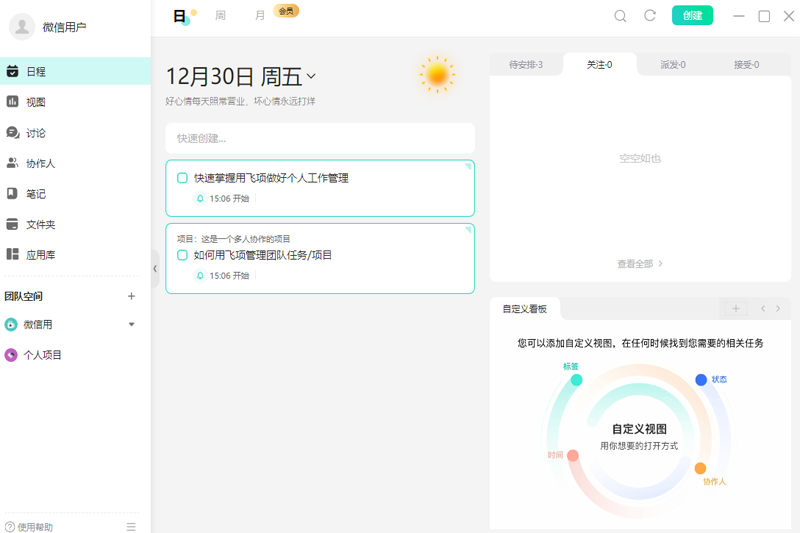This screenshot has width=800, height=533.
Task: Open 应用库 from the sidebar
Action: (40, 255)
